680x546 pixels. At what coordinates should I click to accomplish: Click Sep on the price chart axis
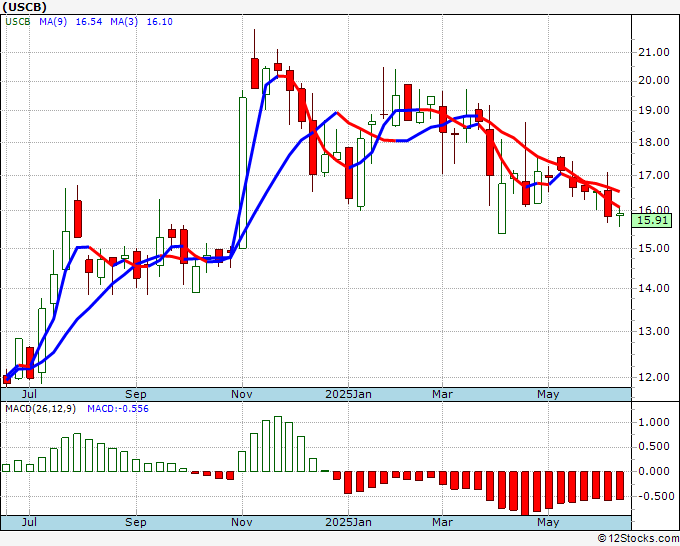136,394
